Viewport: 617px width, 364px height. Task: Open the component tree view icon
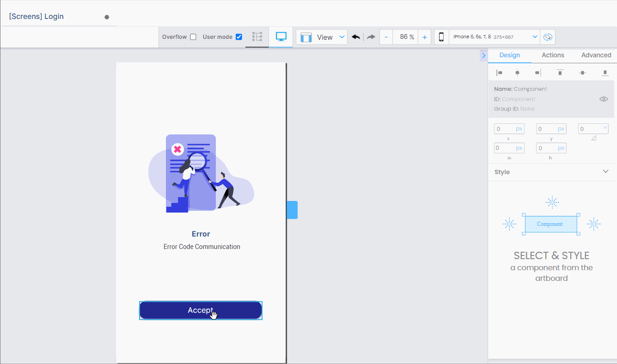point(257,37)
